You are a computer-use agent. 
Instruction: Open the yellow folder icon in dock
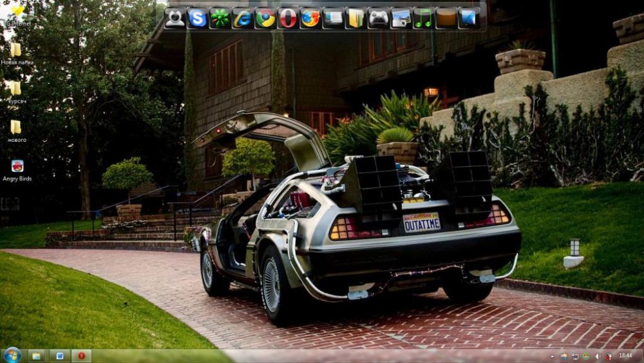(355, 19)
